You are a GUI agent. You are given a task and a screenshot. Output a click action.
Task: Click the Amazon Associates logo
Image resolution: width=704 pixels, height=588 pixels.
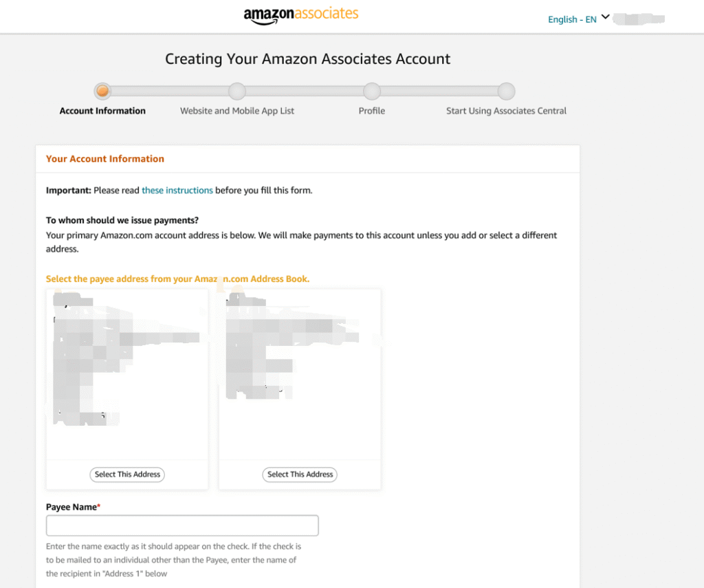pyautogui.click(x=301, y=14)
